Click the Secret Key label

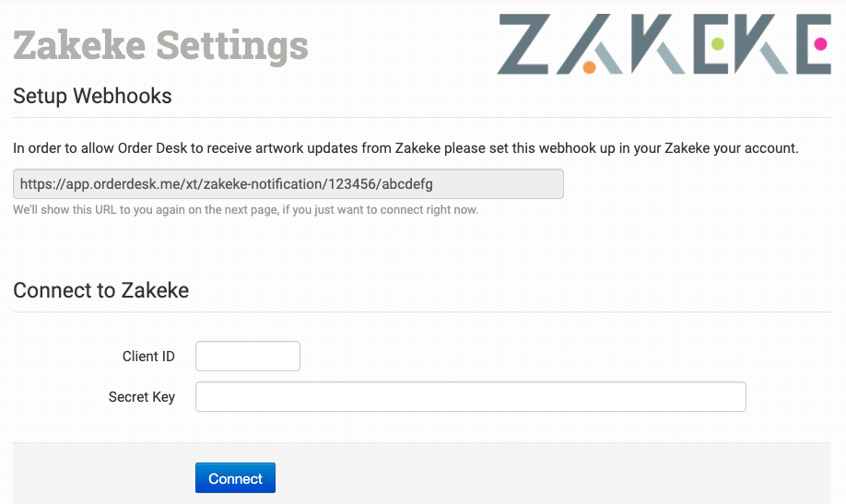pyautogui.click(x=142, y=397)
